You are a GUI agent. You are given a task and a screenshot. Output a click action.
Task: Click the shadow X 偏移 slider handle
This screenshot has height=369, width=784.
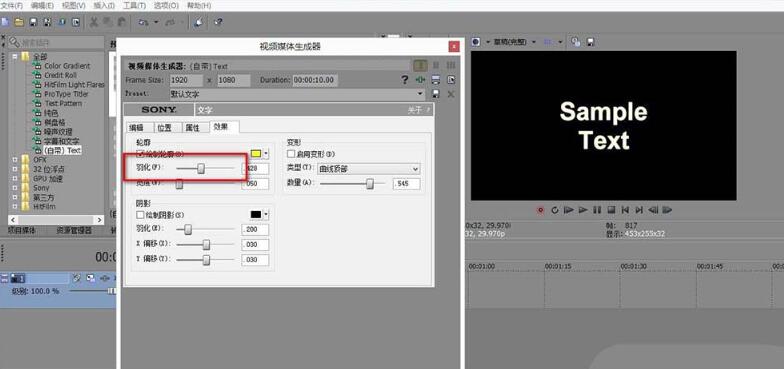[206, 245]
